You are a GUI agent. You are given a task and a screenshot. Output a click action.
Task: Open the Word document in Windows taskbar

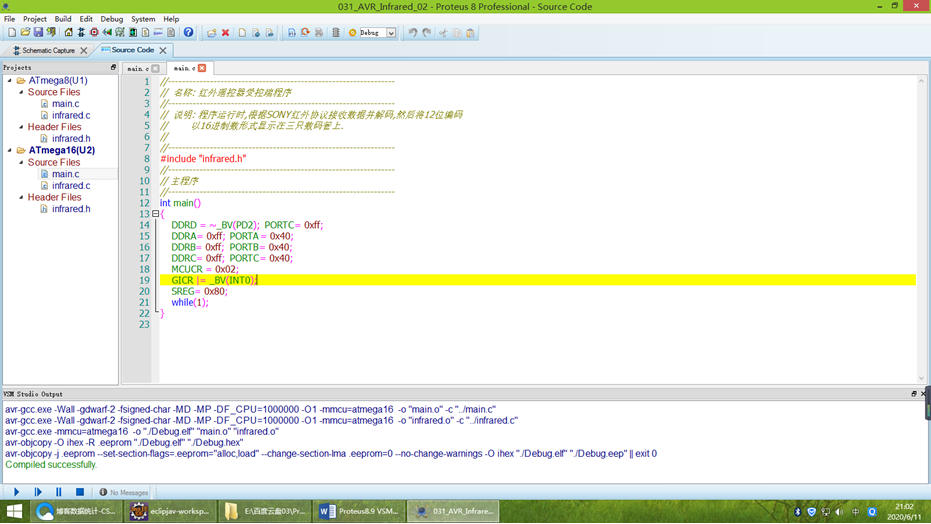[x=360, y=511]
